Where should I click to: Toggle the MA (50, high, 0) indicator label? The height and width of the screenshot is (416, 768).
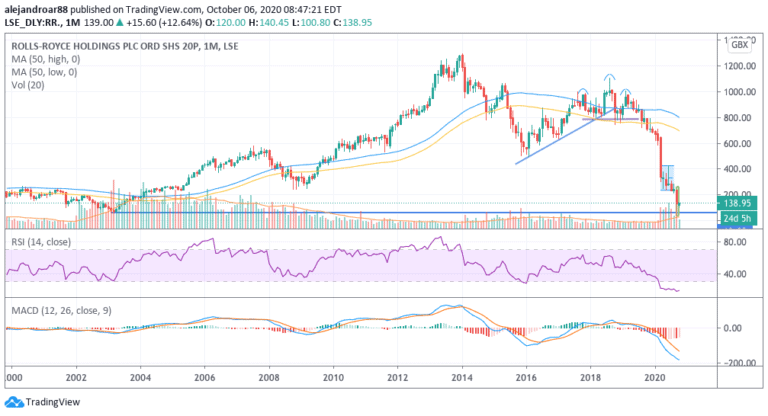[x=46, y=58]
